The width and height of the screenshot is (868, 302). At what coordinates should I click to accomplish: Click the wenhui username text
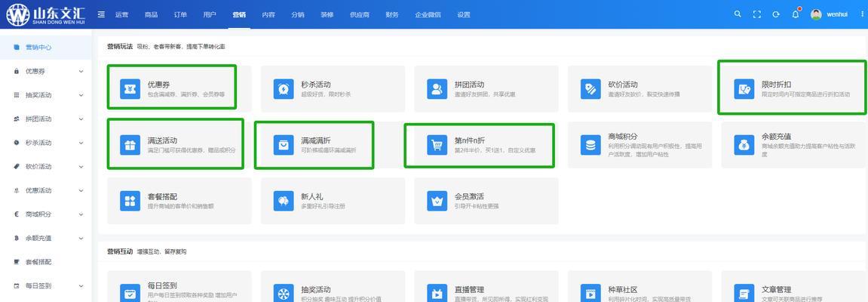click(837, 14)
